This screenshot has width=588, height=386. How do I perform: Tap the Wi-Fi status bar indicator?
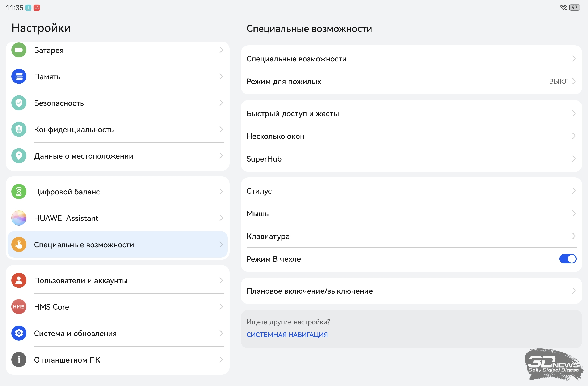click(x=563, y=8)
